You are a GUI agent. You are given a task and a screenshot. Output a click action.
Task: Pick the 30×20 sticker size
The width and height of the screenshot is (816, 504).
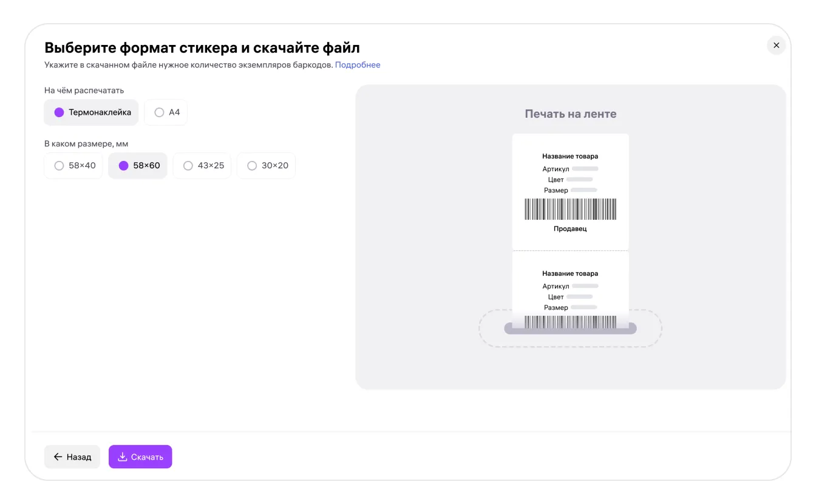[266, 166]
